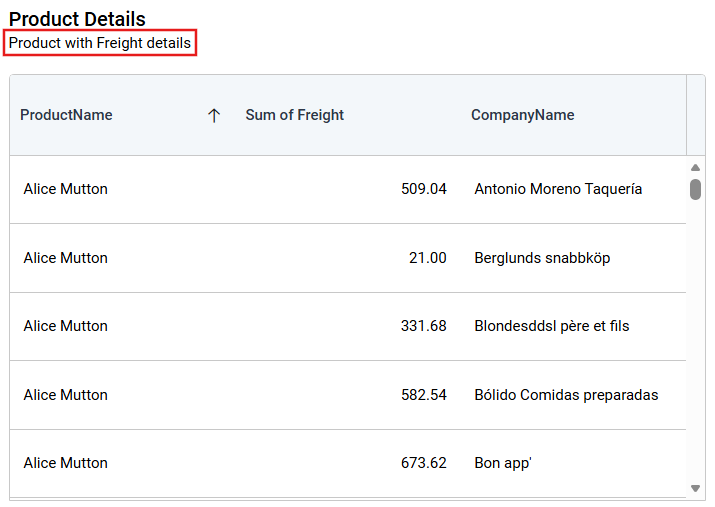Click the vertical scrollbar thumb
This screenshot has height=507, width=715.
pos(695,189)
